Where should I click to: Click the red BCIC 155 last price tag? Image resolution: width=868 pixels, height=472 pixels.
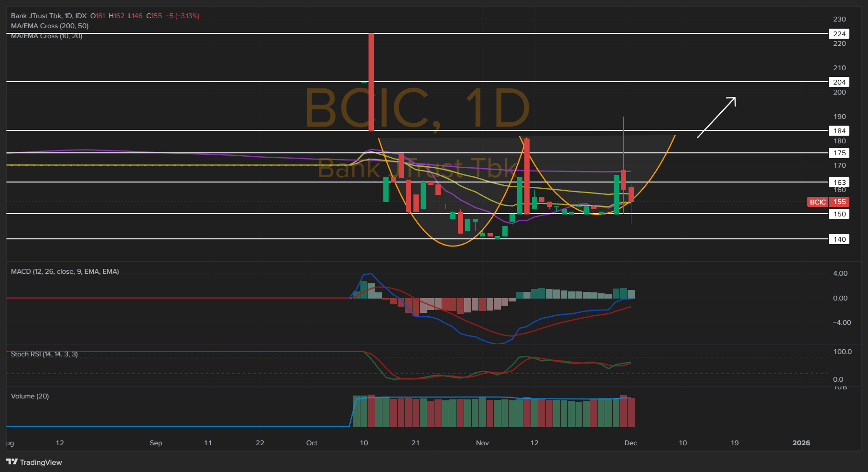[x=828, y=202]
